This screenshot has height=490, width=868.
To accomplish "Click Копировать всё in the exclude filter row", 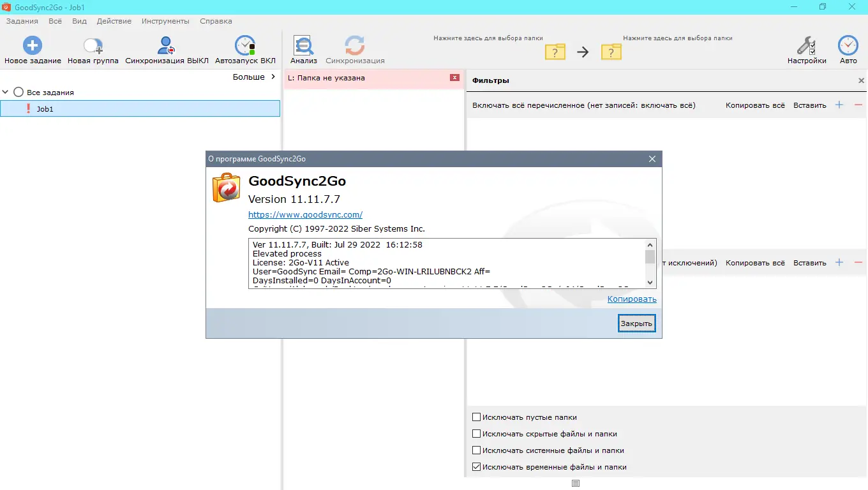I will (755, 263).
